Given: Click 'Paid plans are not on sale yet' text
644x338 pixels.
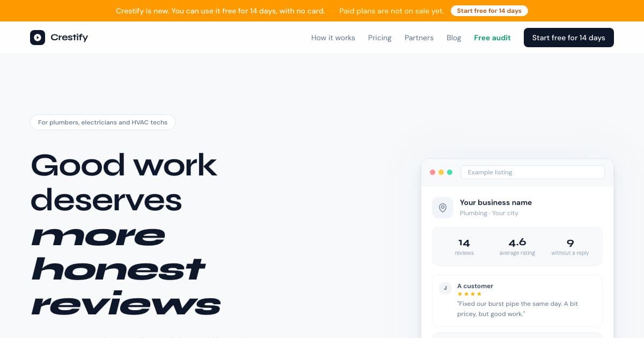Looking at the screenshot, I should click(392, 11).
